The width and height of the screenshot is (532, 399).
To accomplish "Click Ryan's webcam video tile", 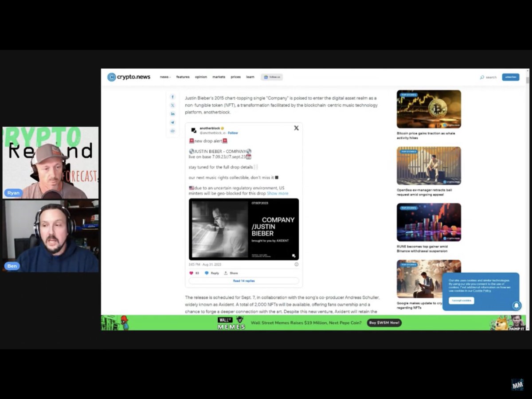I will pos(51,163).
